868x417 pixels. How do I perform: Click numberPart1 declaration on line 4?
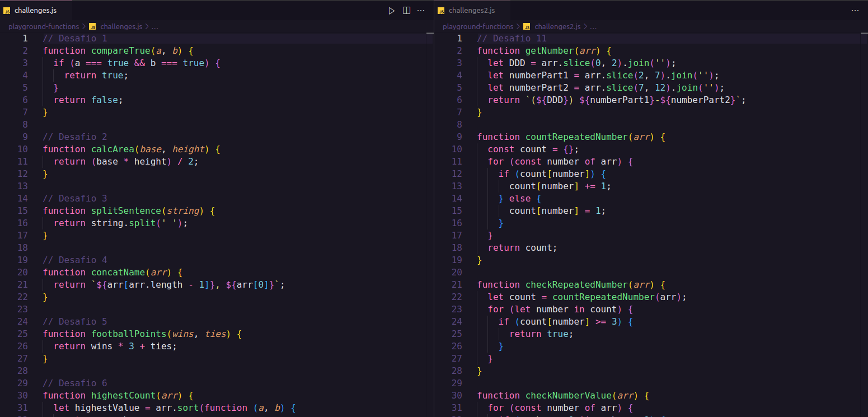(x=538, y=75)
